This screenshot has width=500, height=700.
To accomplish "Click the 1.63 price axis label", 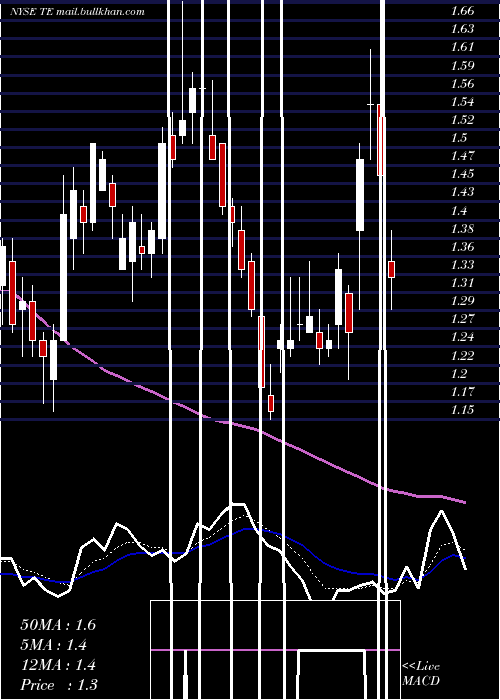I will tap(462, 29).
